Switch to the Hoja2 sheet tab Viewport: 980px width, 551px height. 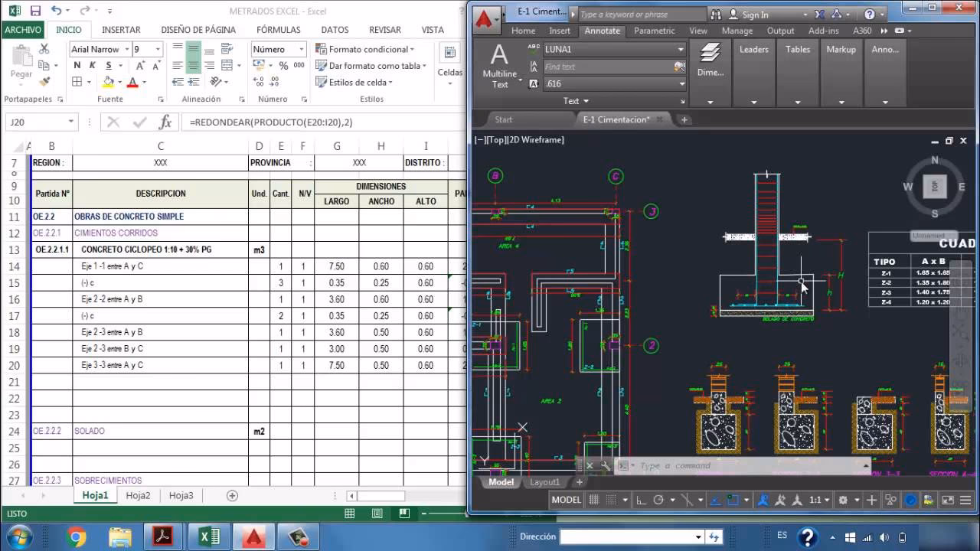pos(139,495)
